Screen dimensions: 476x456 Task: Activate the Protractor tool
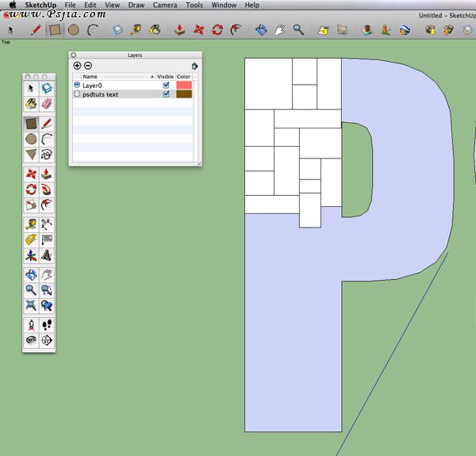point(31,239)
